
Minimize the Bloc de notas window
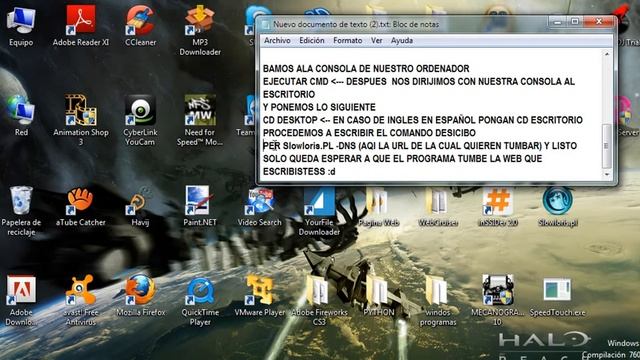point(558,22)
